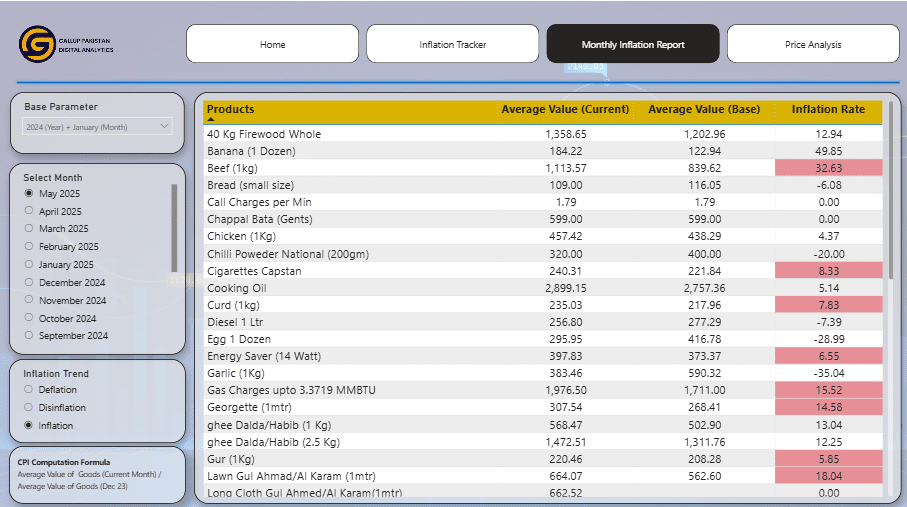
Task: Select Deflation inflation trend
Action: pos(29,390)
